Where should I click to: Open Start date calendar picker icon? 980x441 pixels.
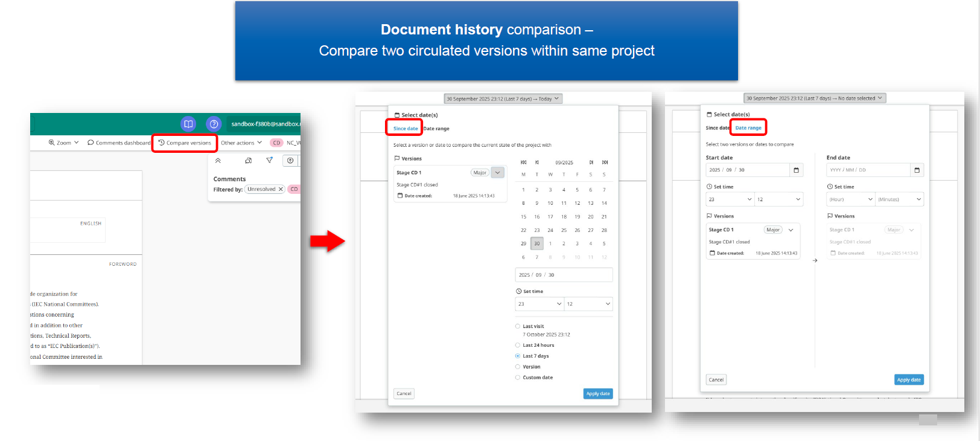(x=796, y=170)
